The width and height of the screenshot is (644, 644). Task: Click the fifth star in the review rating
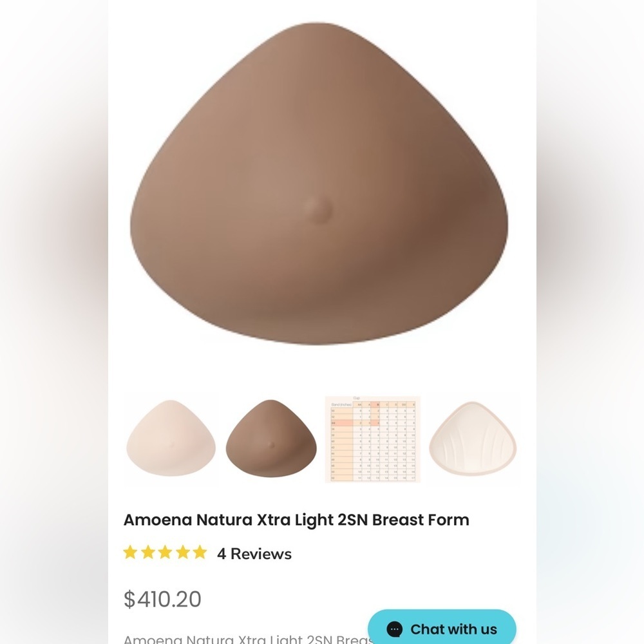(198, 553)
